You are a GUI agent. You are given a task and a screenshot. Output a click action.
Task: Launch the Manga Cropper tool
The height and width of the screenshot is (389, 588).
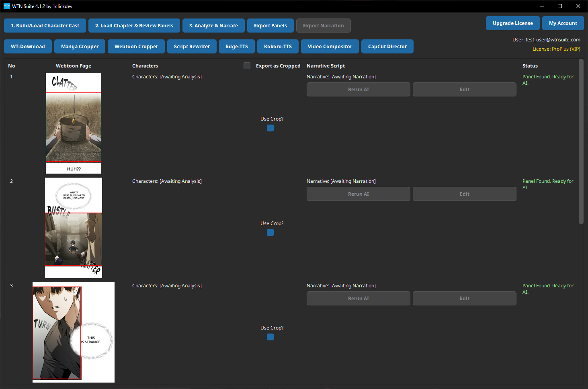click(x=80, y=46)
